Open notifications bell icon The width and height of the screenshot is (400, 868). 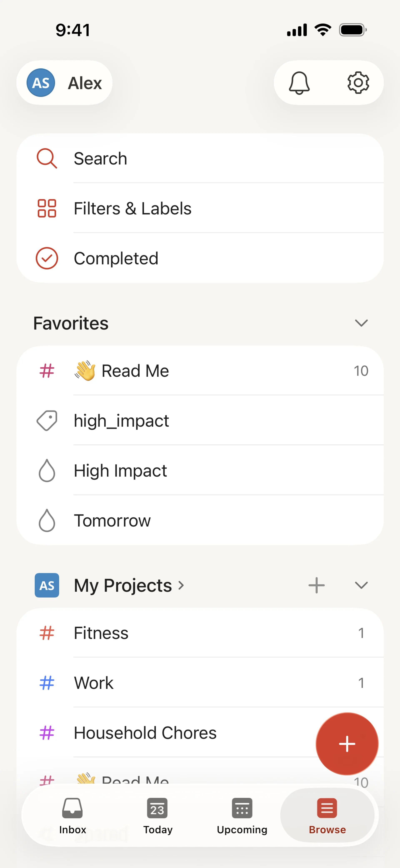[299, 83]
